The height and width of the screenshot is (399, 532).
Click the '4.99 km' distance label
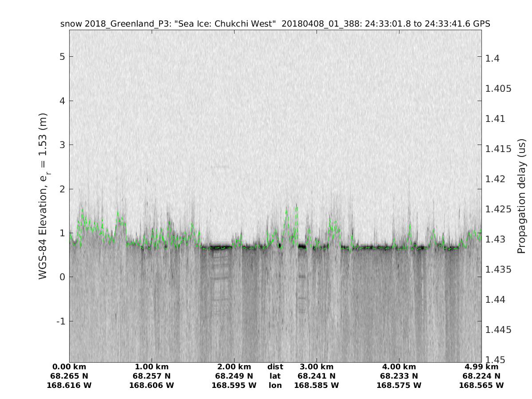pyautogui.click(x=481, y=367)
